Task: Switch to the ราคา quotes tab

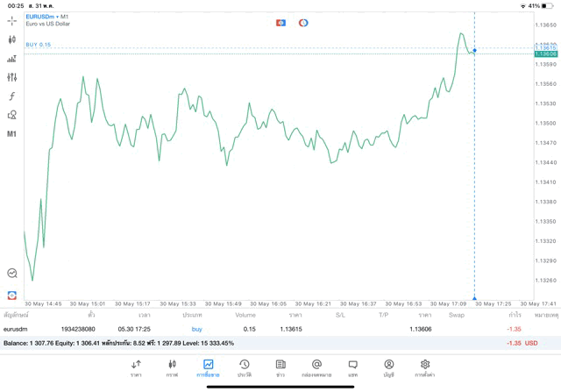Action: click(136, 368)
